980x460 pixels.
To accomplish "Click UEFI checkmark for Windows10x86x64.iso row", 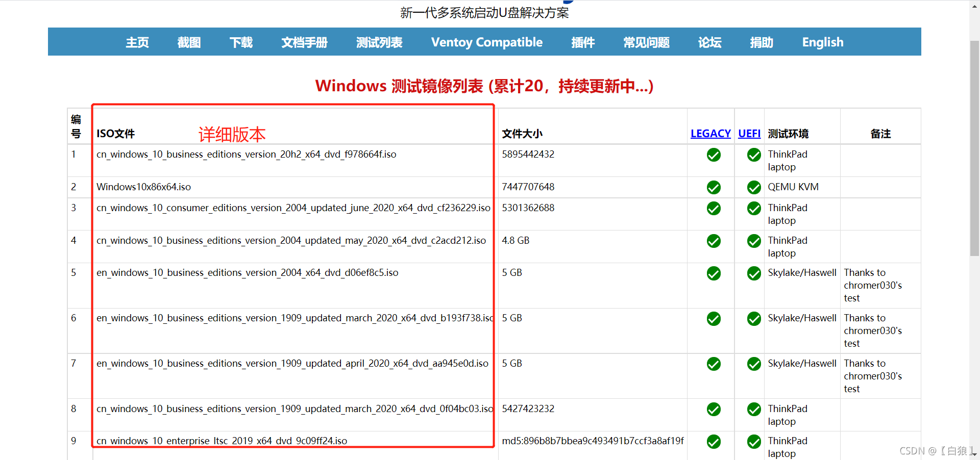I will click(754, 188).
